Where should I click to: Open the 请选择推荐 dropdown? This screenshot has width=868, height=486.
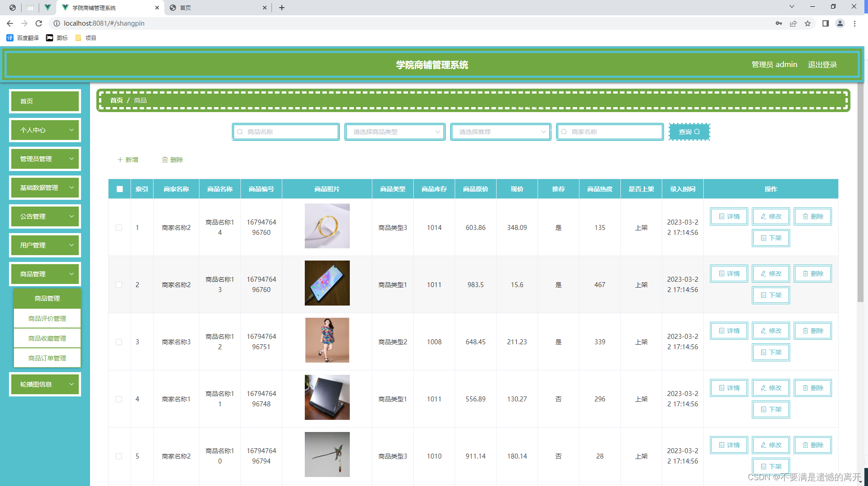coord(501,132)
